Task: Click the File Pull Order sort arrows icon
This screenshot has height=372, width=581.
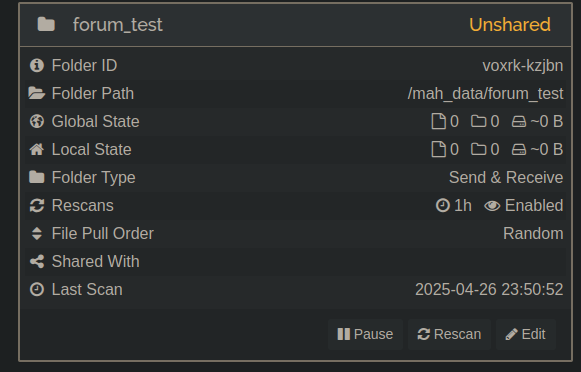Action: pos(37,233)
